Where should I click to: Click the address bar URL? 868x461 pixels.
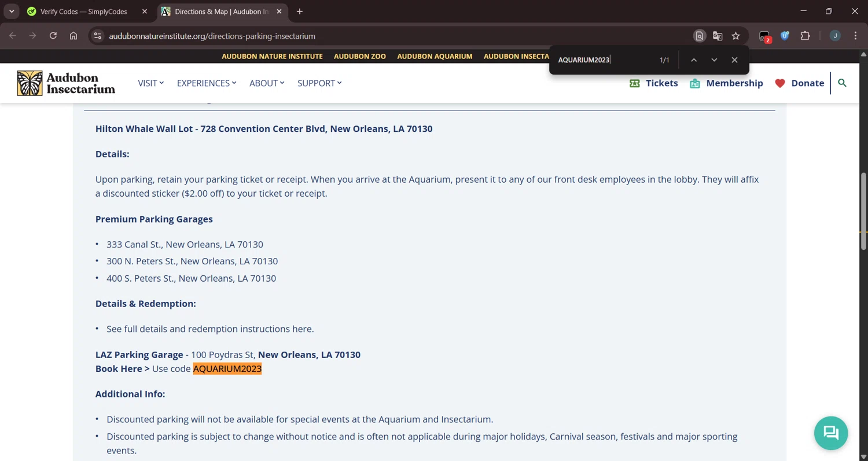click(212, 36)
